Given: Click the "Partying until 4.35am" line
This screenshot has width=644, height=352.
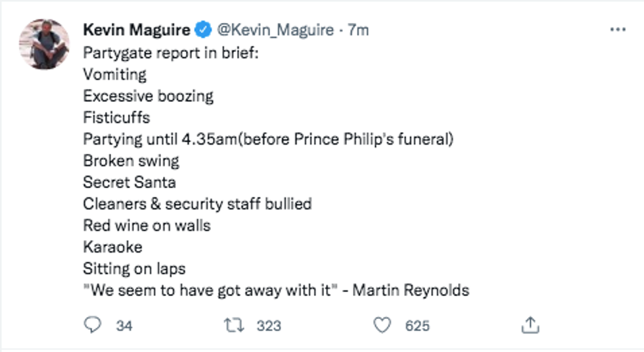Looking at the screenshot, I should (x=268, y=139).
